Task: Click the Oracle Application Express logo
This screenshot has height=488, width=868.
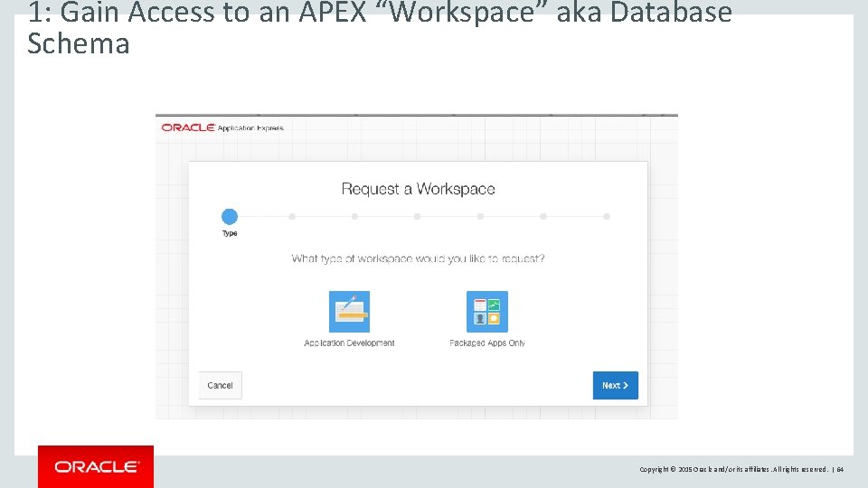Action: (222, 127)
